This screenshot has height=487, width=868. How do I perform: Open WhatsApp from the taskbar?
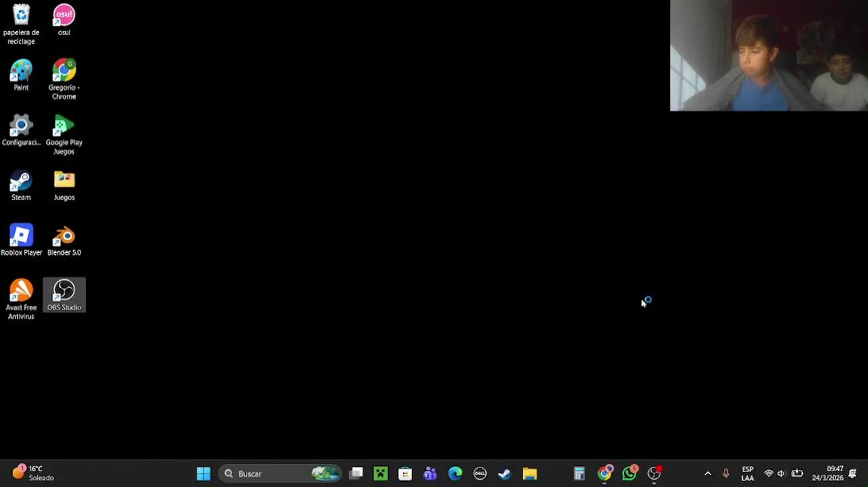pyautogui.click(x=629, y=473)
